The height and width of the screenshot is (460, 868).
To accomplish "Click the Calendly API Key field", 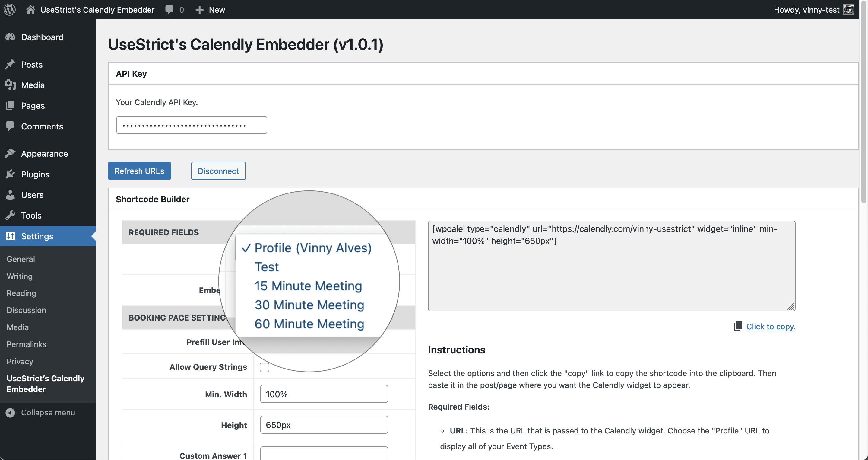I will [192, 125].
